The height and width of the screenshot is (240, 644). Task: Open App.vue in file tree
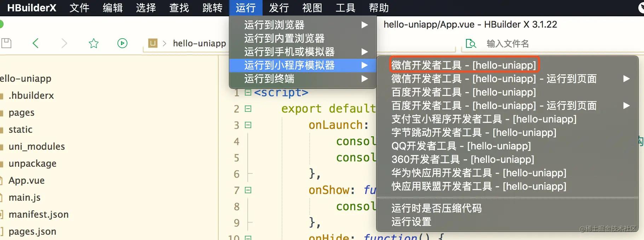[x=27, y=181]
